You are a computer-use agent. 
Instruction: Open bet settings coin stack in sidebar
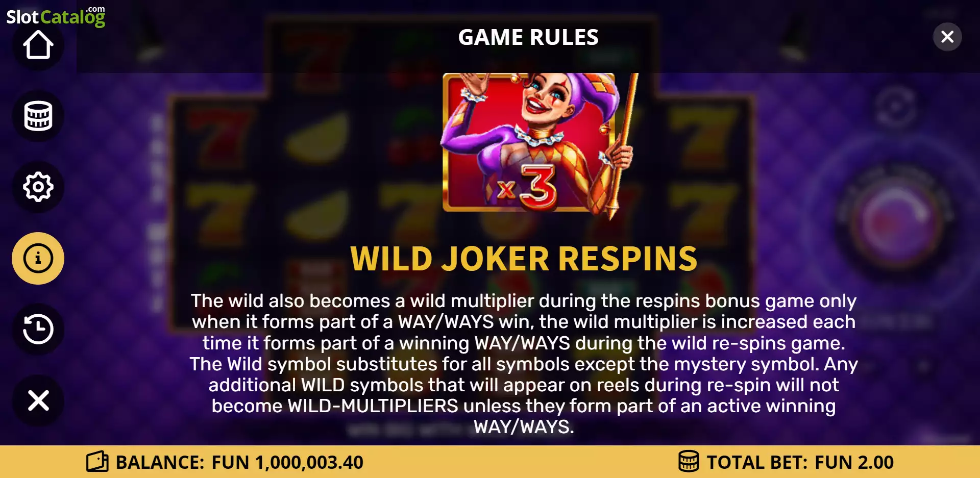38,116
